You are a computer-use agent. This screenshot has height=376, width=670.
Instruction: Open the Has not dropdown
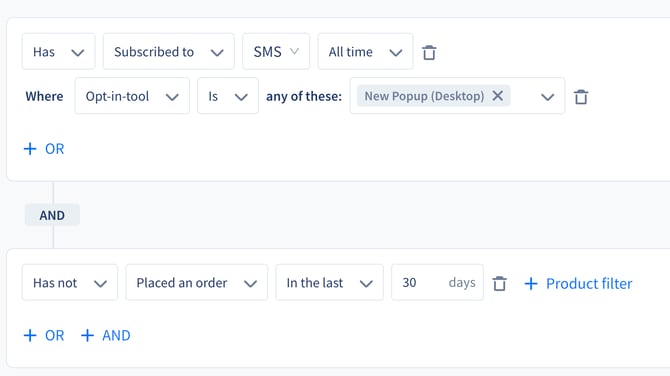click(x=70, y=282)
